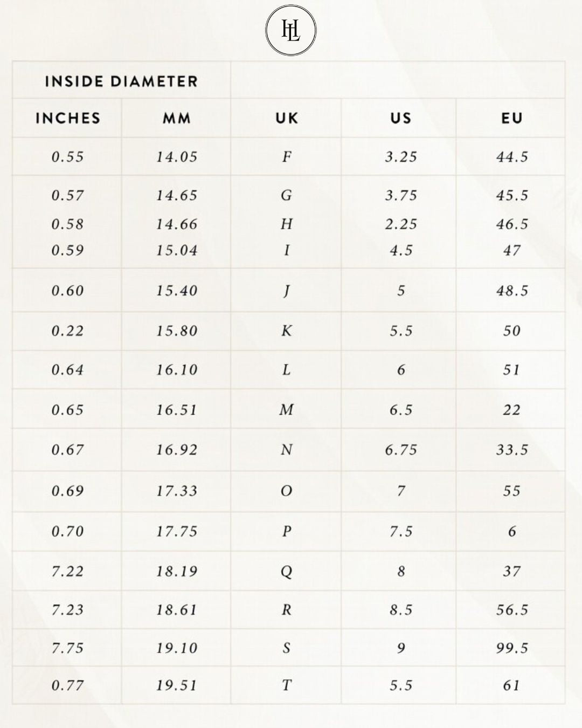This screenshot has height=728, width=582.
Task: Click US size 3.75 cell
Action: 401,195
